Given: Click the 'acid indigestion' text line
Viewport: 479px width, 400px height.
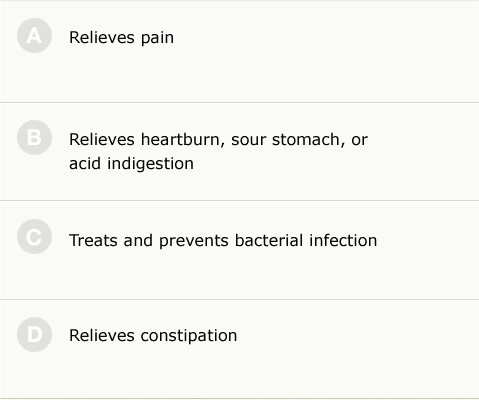Looking at the screenshot, I should [x=131, y=164].
